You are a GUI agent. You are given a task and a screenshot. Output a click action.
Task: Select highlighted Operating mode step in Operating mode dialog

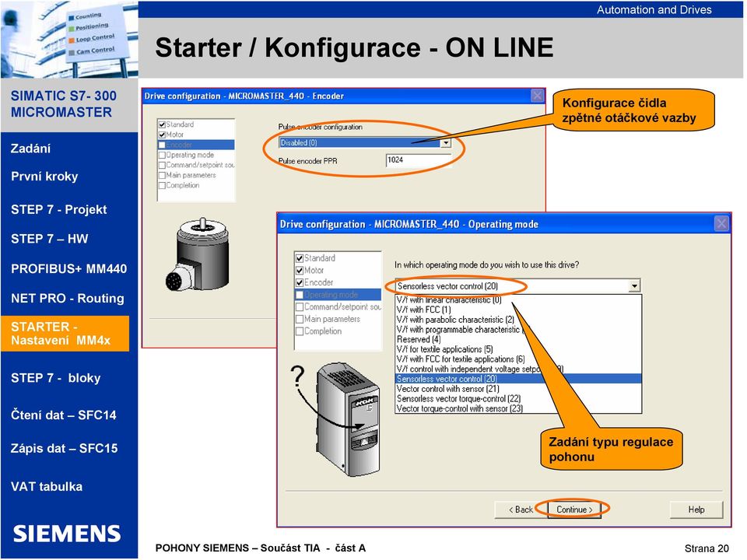[x=338, y=295]
